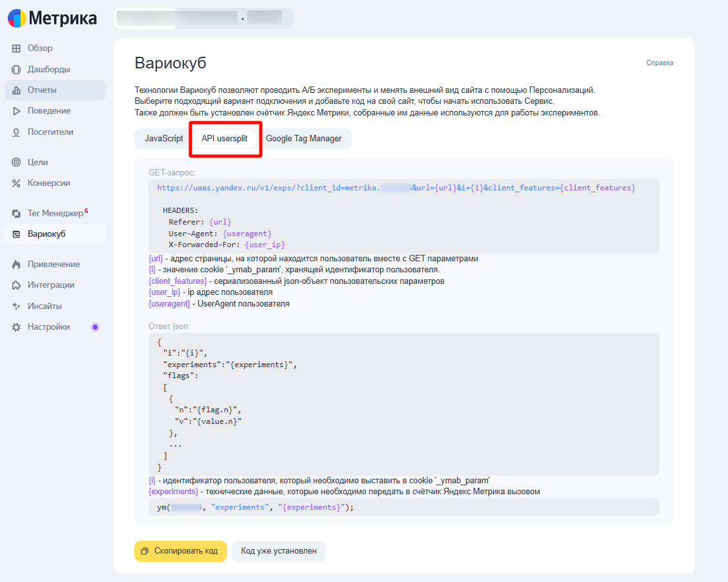The width and height of the screenshot is (728, 582).
Task: Click the Конверсии percent icon
Action: tap(16, 183)
